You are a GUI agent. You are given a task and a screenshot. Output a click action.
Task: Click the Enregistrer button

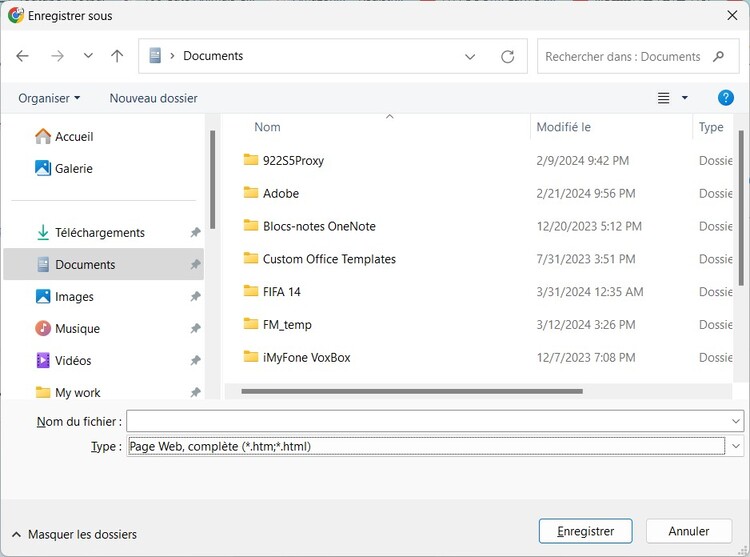click(585, 531)
